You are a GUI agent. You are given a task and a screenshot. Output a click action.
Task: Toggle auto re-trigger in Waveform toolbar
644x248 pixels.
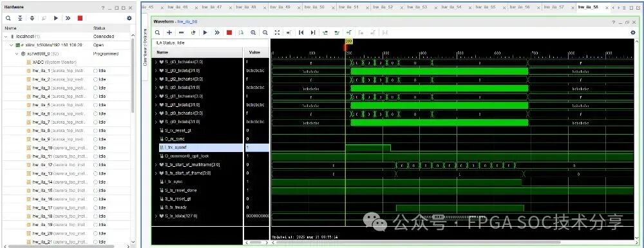193,32
